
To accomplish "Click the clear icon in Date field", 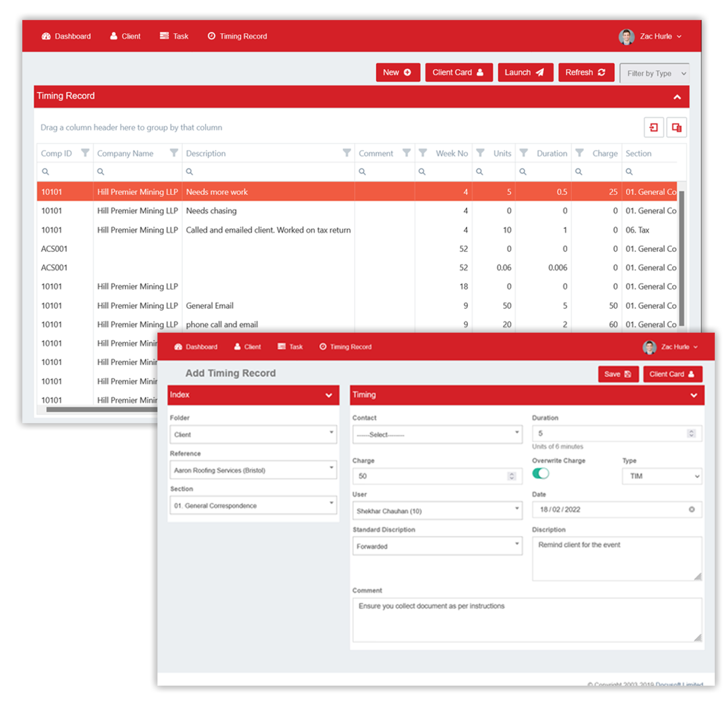I will click(x=692, y=509).
